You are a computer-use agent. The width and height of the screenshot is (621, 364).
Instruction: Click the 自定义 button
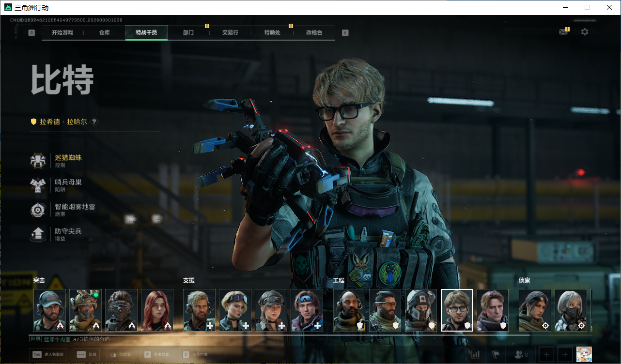coord(120,355)
